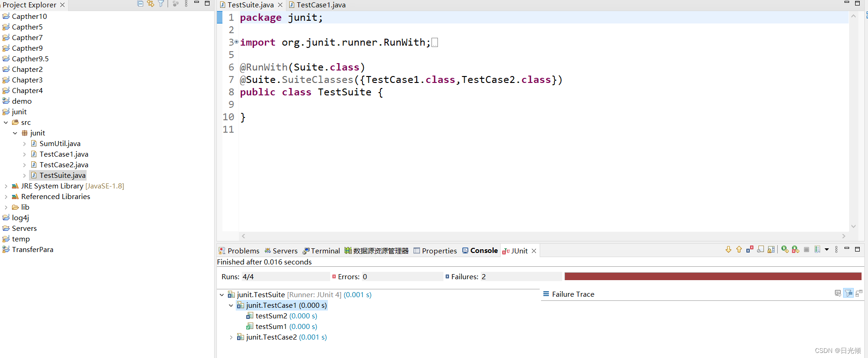Go to previous failed test arrow
The image size is (868, 358).
739,249
